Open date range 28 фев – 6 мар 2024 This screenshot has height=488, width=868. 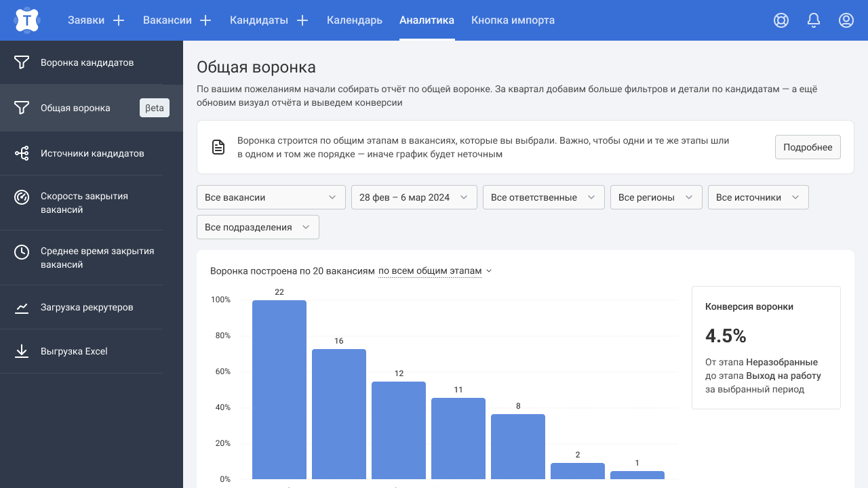point(414,197)
